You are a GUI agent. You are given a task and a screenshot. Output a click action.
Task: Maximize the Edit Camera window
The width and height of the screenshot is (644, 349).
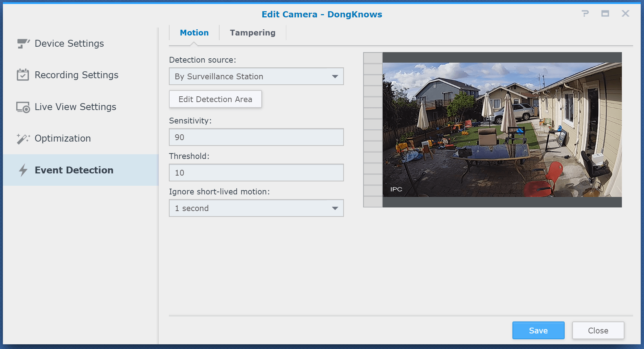tap(605, 14)
